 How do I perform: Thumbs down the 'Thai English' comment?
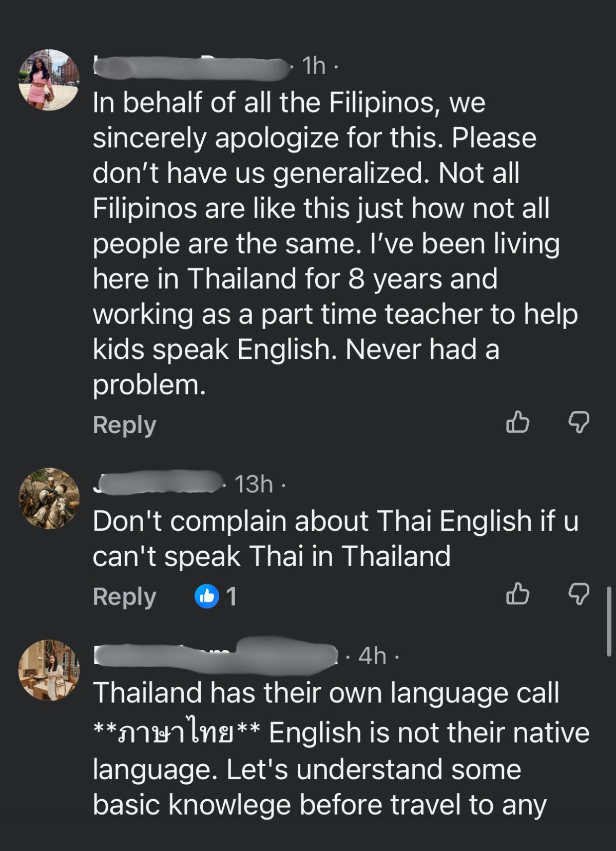point(579,594)
